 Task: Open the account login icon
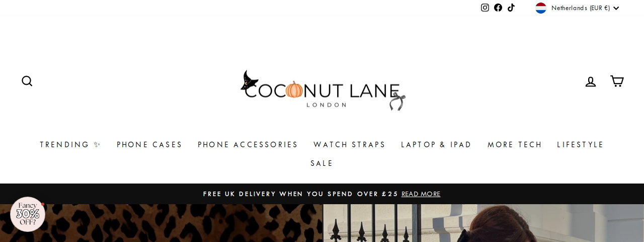(x=591, y=81)
